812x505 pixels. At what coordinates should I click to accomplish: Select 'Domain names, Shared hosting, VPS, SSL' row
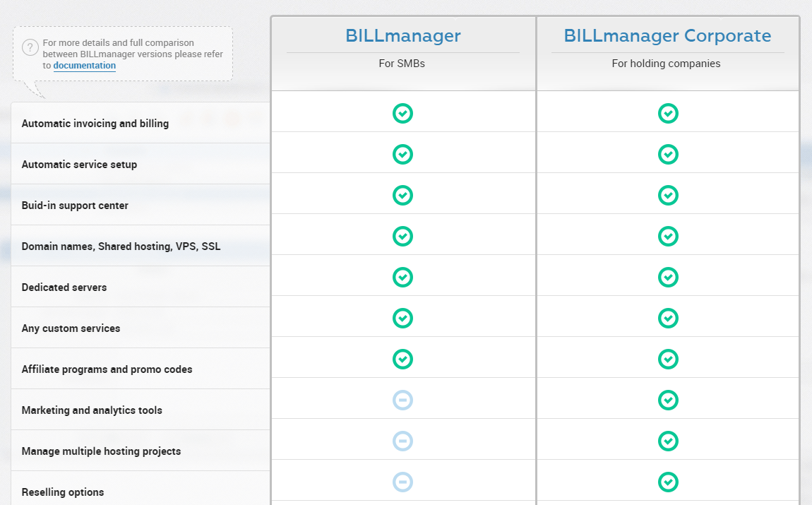coord(141,246)
